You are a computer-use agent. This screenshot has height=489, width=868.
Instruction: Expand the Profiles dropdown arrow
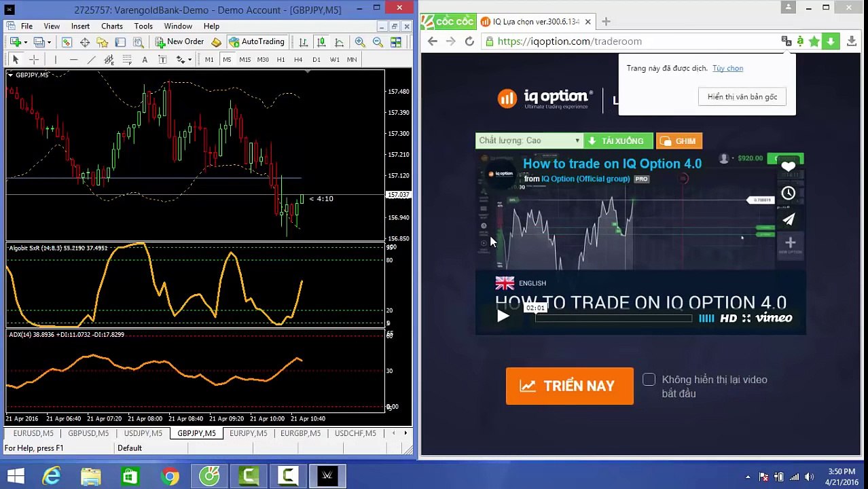pyautogui.click(x=49, y=43)
